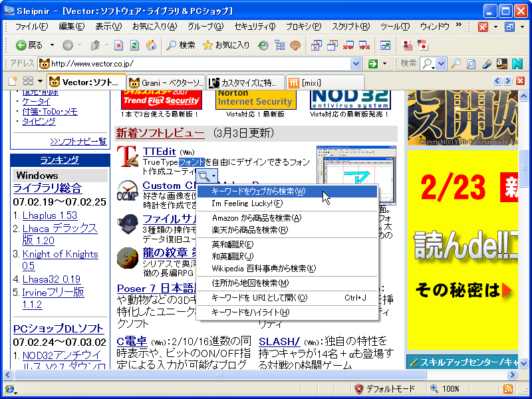Click the close-tabs-to-right arrow icon
This screenshot has height=399, width=532.
[364, 45]
